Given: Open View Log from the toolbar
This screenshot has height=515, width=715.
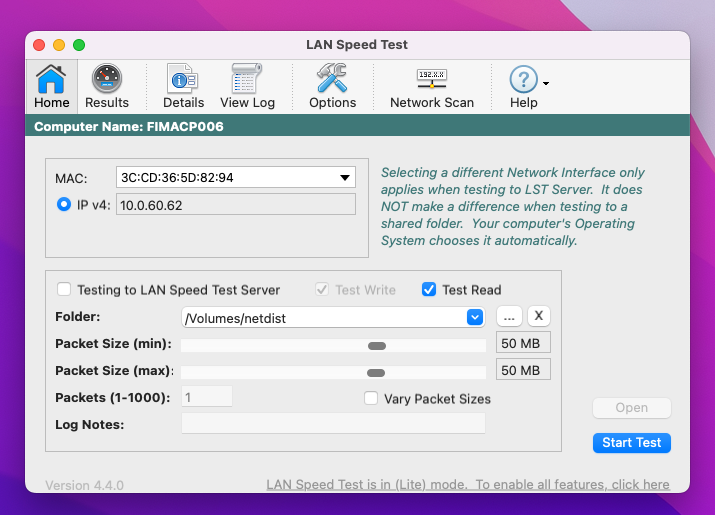Looking at the screenshot, I should (x=247, y=87).
